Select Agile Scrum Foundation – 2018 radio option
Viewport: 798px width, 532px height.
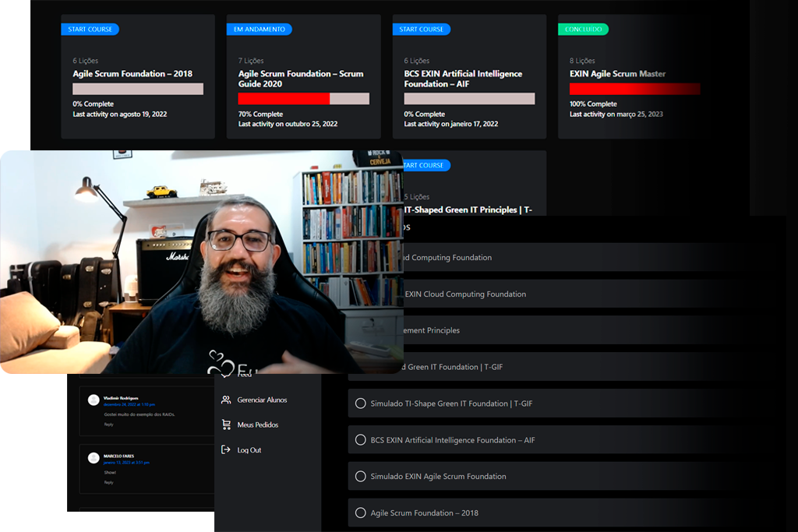pos(360,513)
